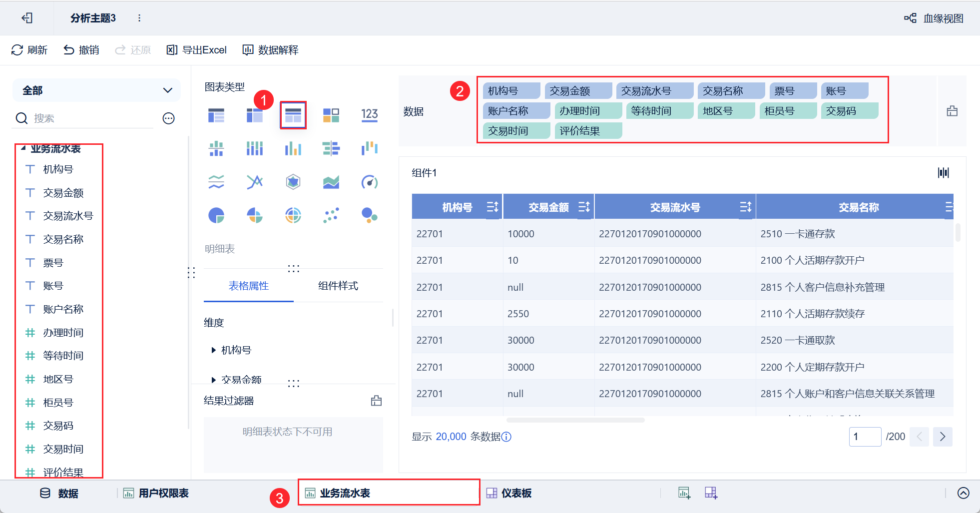980x513 pixels.
Task: Collapse the 业务流水表 tree node
Action: point(23,148)
